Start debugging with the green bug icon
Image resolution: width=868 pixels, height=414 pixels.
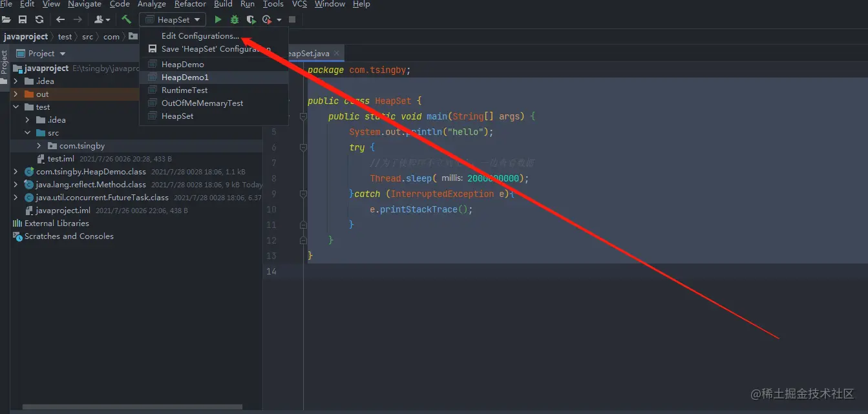coord(235,20)
